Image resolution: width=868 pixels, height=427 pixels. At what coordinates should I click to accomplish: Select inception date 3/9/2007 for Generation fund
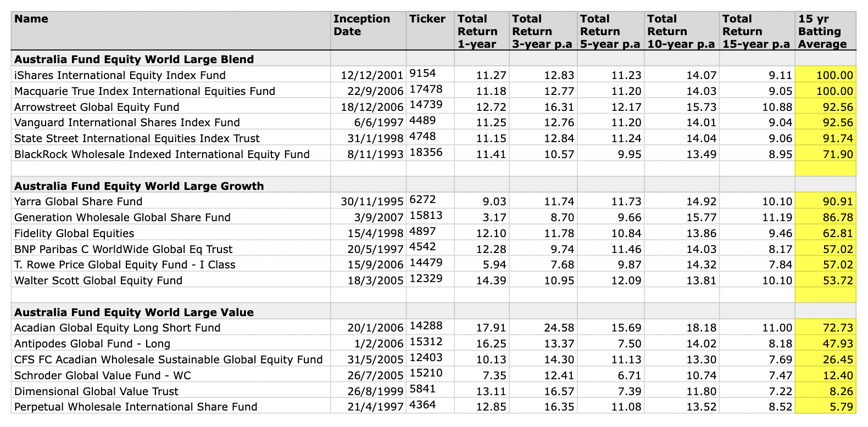click(386, 217)
